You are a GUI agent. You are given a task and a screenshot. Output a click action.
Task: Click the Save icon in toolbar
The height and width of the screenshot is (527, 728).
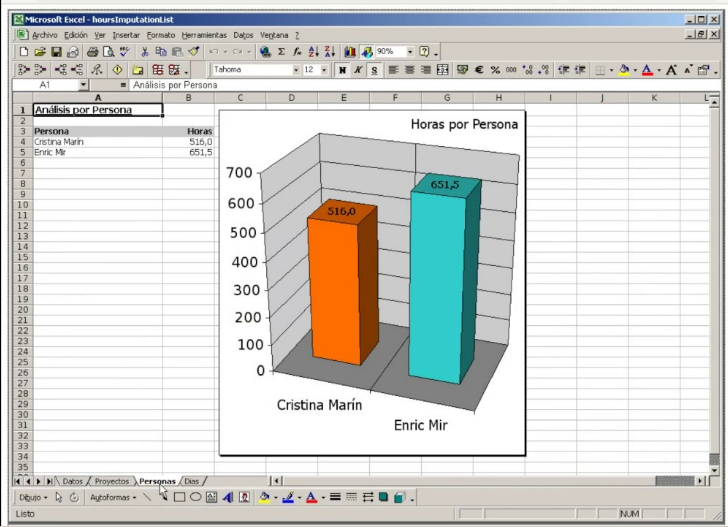tap(56, 52)
